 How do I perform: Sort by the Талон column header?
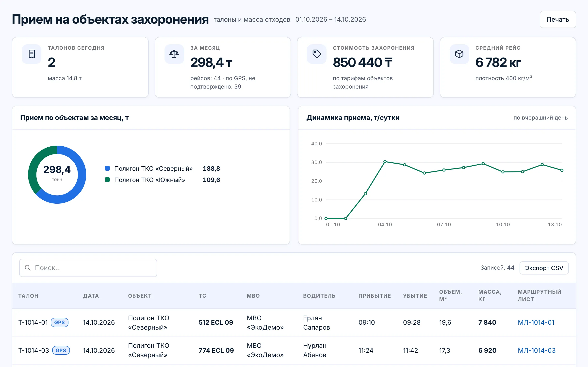click(28, 296)
